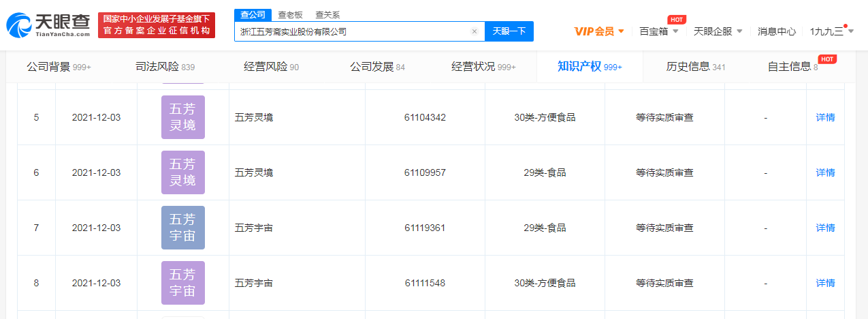Click 等待实质审查 status in row 8
The image size is (868, 319).
coord(664,283)
